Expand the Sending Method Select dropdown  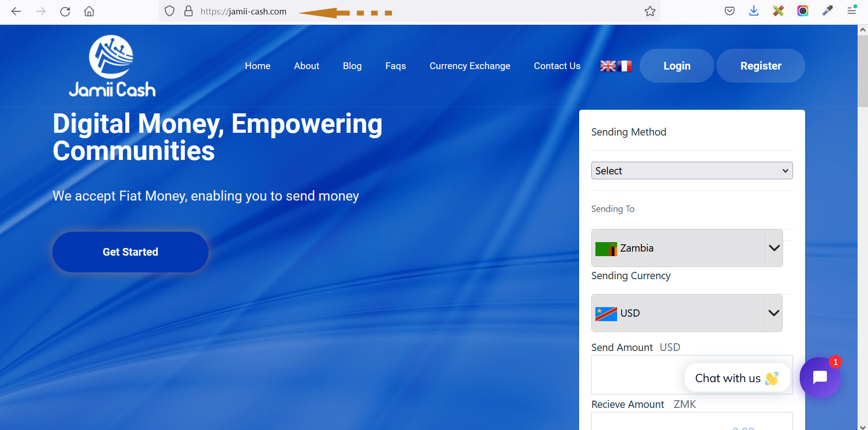(x=692, y=171)
